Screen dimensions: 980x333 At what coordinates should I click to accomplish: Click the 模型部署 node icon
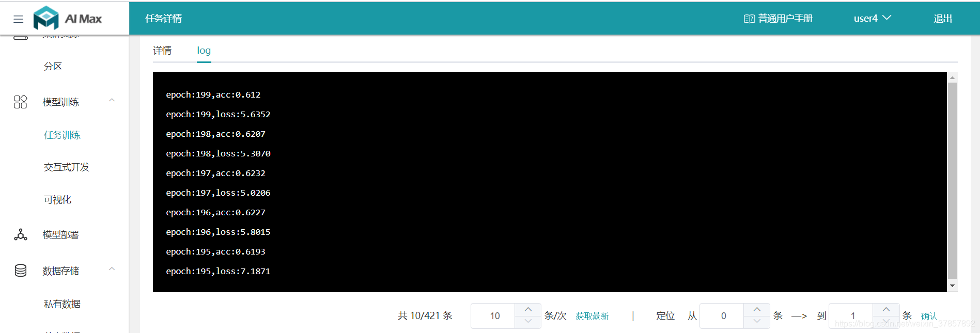pos(21,235)
